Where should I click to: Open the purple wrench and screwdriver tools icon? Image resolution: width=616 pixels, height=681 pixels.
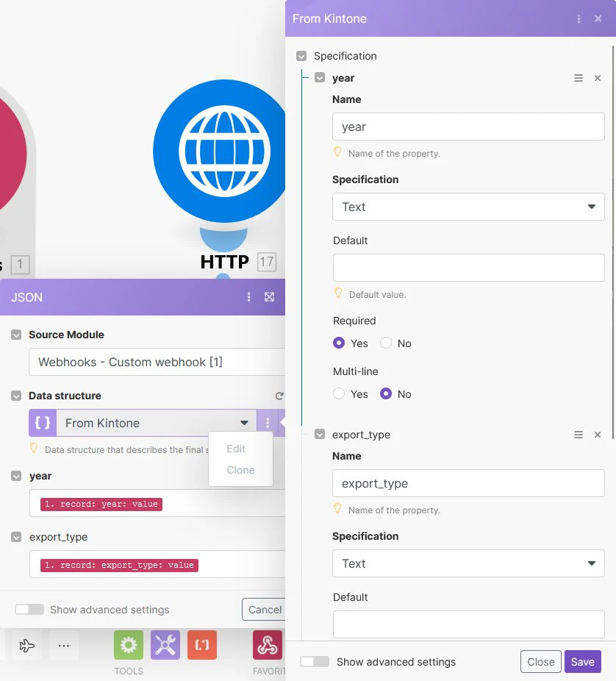coord(165,645)
